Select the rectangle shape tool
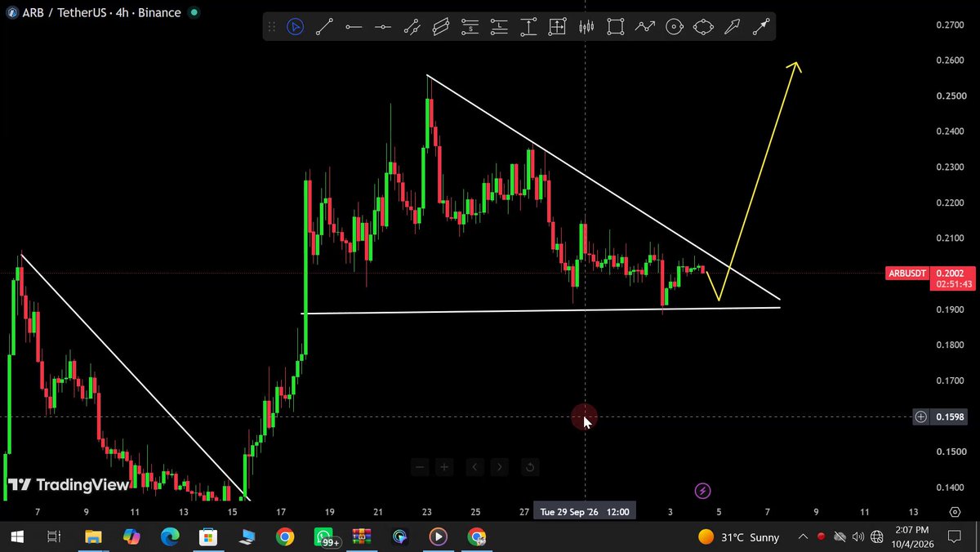The width and height of the screenshot is (980, 552). tap(616, 27)
